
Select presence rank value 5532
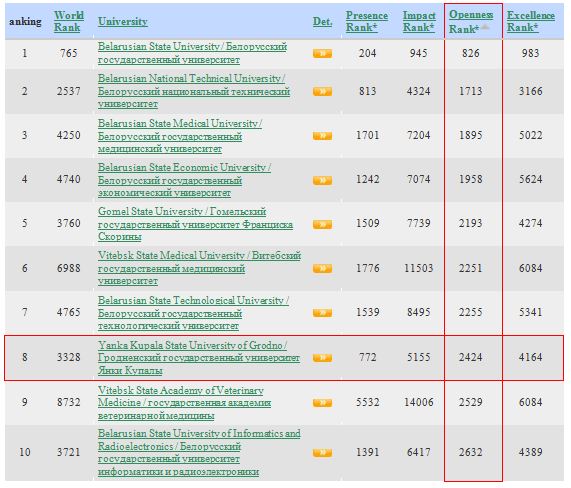pos(367,402)
